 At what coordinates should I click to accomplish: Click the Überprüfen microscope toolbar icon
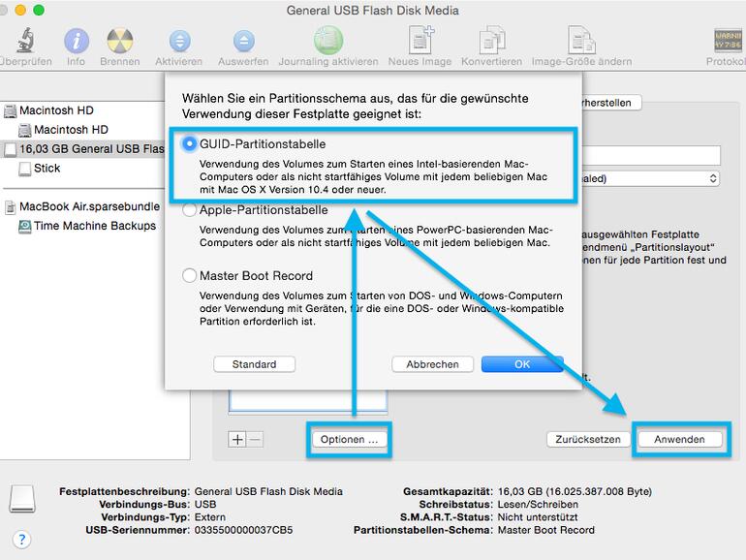coord(26,40)
